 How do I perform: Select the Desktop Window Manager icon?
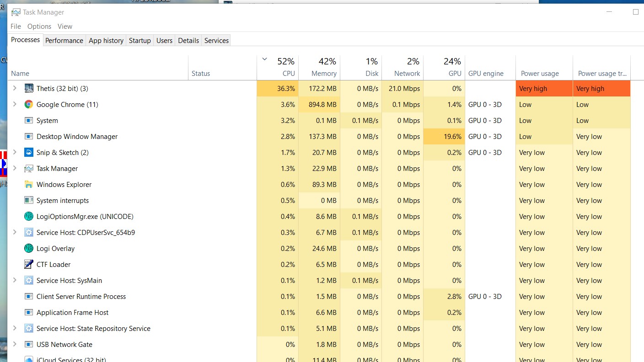tap(27, 136)
